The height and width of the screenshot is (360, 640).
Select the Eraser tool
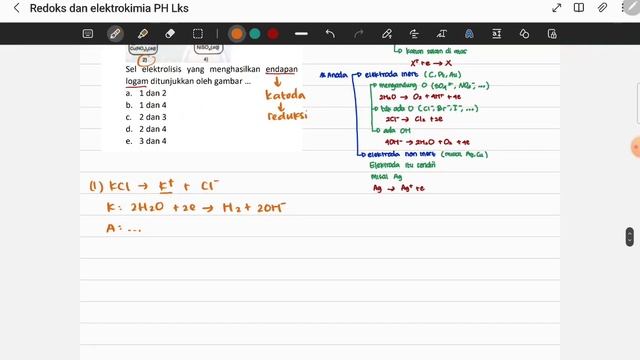coord(170,34)
